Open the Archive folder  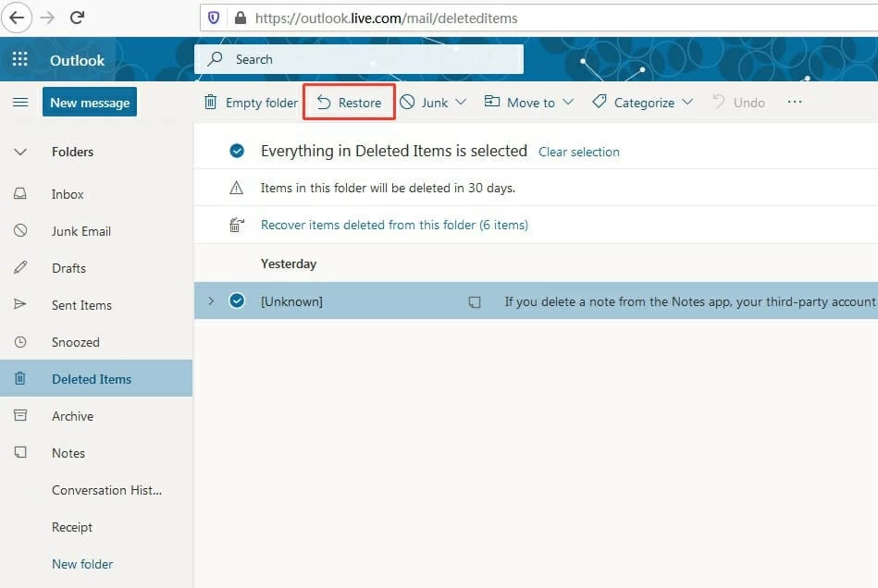click(72, 416)
